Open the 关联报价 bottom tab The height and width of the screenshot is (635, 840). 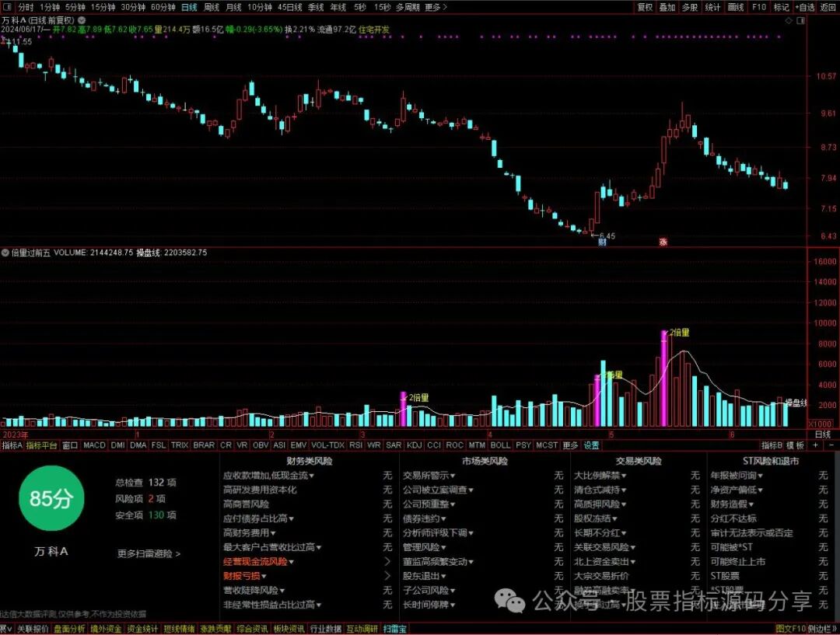point(33,629)
